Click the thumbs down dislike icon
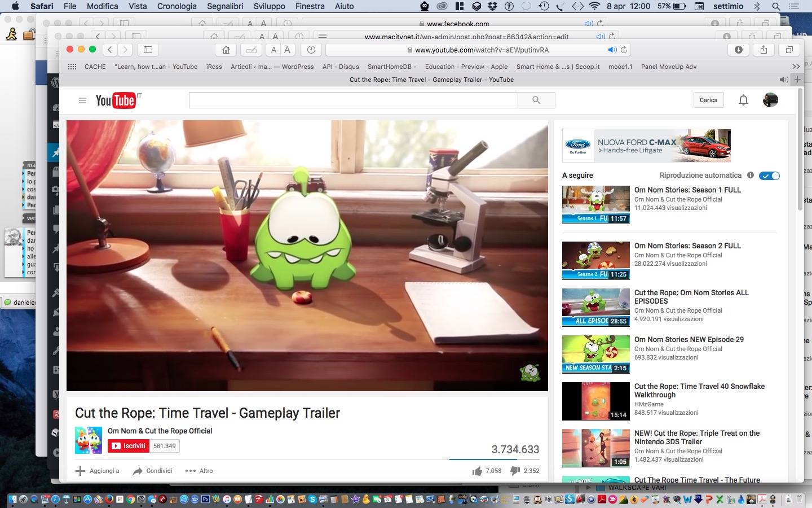Screen dimensions: 812x508 pos(515,471)
